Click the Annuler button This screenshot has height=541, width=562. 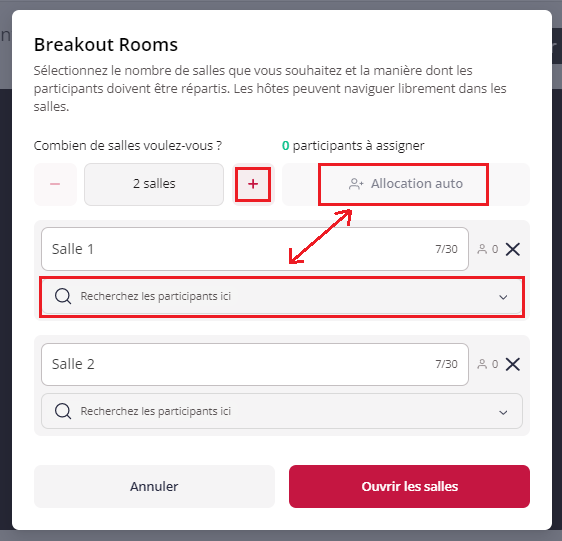[154, 487]
